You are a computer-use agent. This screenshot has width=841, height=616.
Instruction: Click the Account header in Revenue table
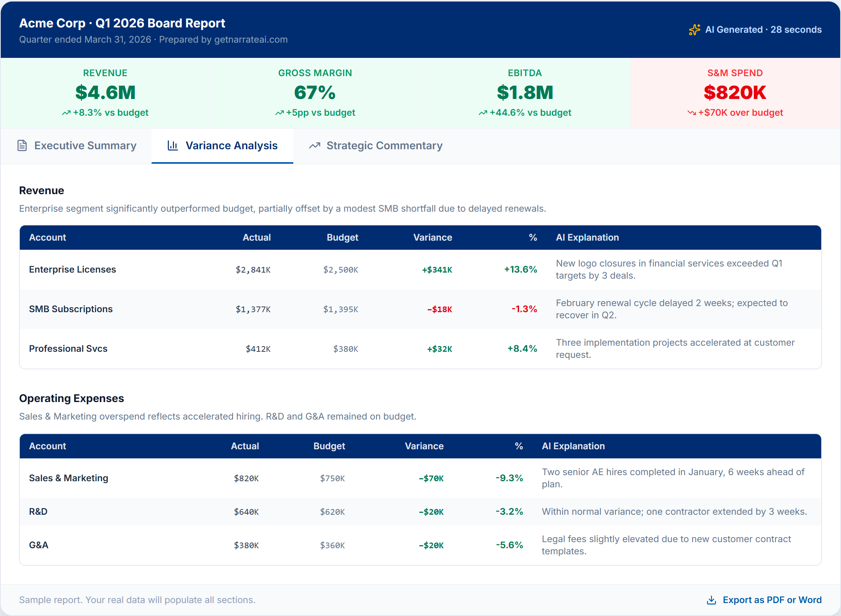coord(48,238)
